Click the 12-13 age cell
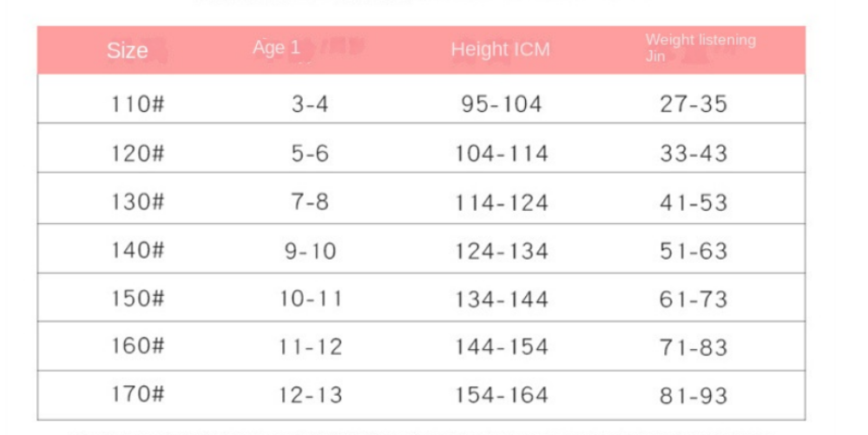 (x=310, y=395)
